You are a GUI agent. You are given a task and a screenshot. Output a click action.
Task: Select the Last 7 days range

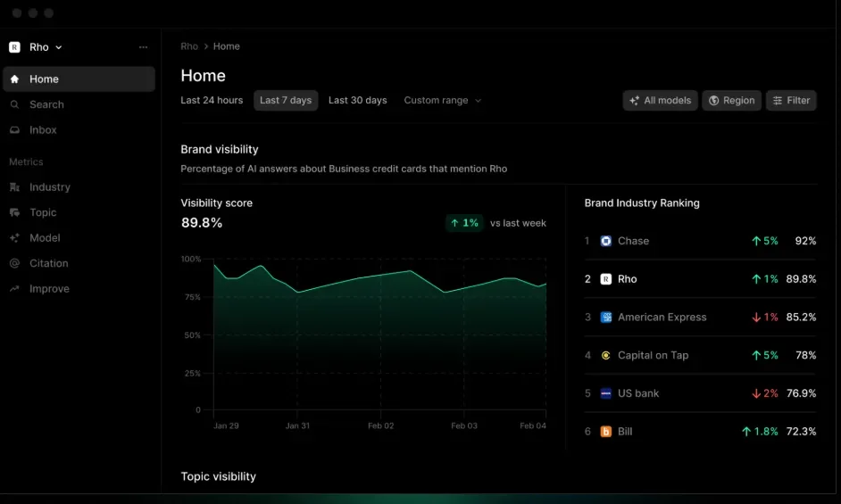[286, 100]
